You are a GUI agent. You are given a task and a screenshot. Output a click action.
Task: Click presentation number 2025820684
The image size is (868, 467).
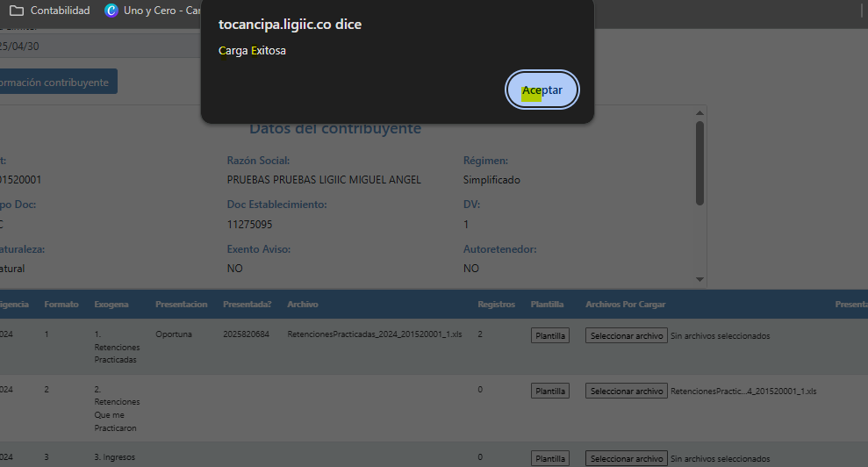tap(246, 334)
